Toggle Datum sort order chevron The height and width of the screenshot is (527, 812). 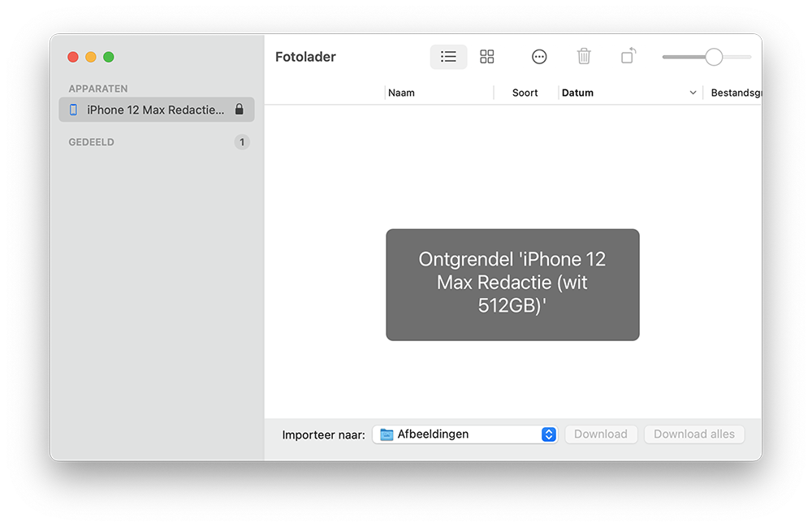pyautogui.click(x=693, y=93)
